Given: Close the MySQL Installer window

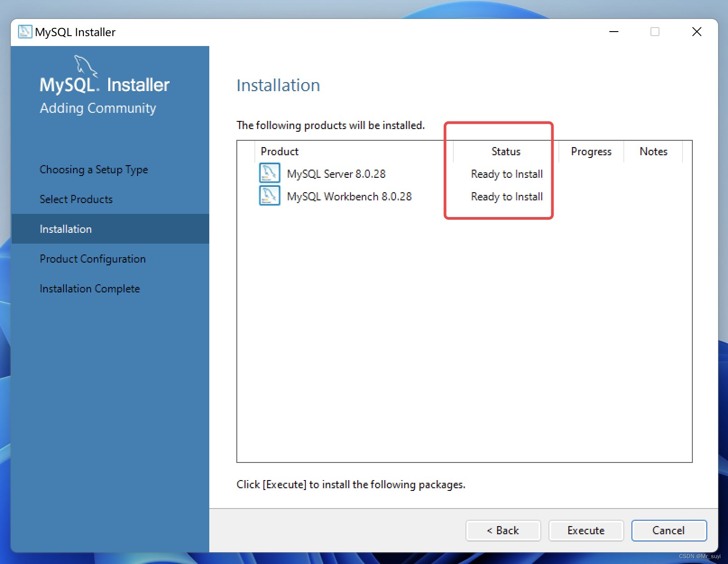Looking at the screenshot, I should tap(696, 32).
